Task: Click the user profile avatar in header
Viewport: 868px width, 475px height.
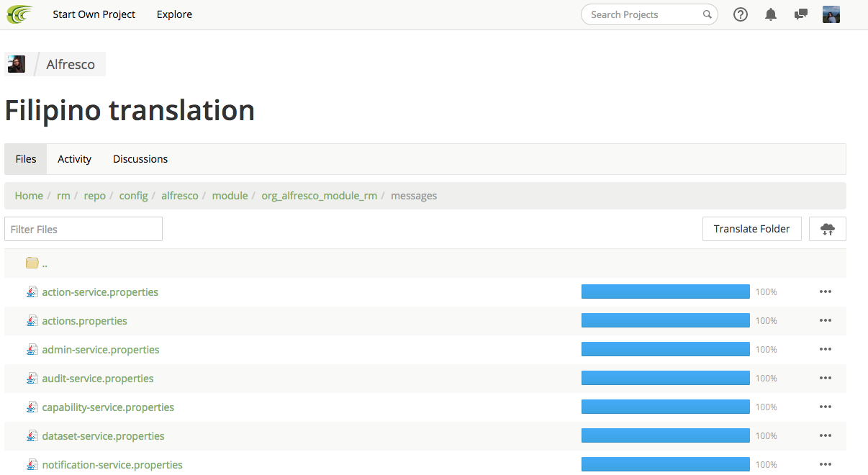Action: click(831, 14)
